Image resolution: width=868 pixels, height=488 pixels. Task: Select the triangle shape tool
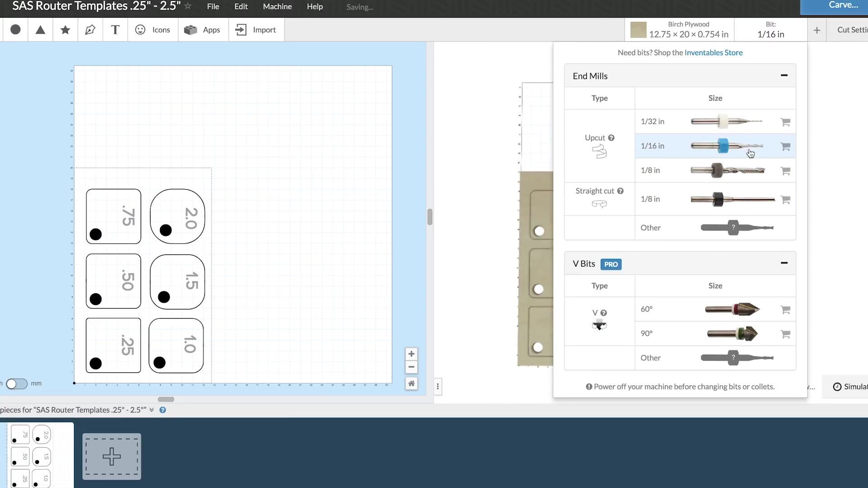coord(40,30)
